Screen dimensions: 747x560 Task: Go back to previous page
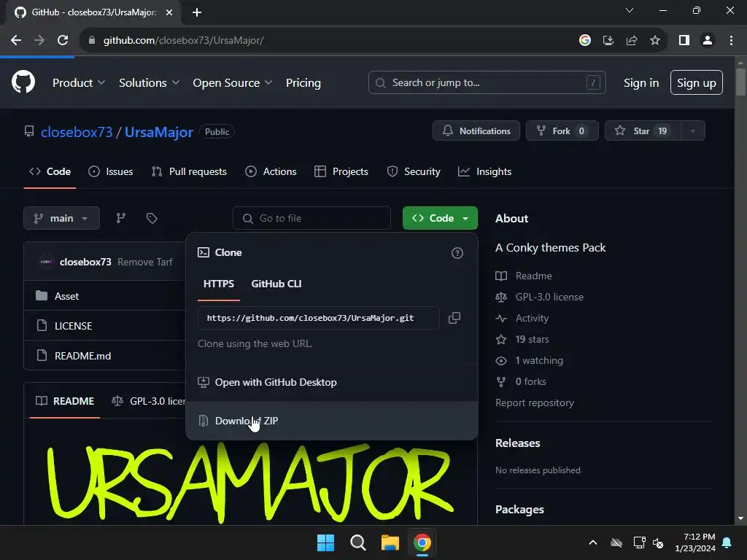[16, 41]
